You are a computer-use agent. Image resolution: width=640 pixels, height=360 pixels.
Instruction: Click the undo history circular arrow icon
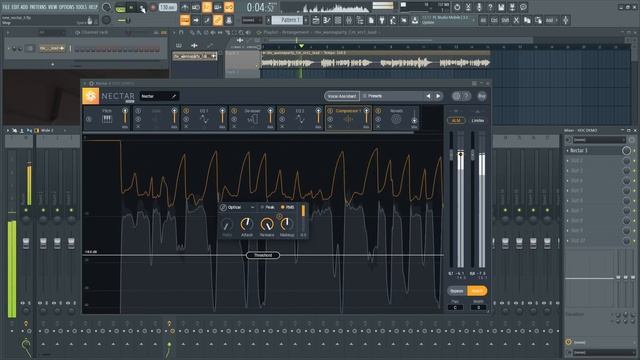[457, 7]
